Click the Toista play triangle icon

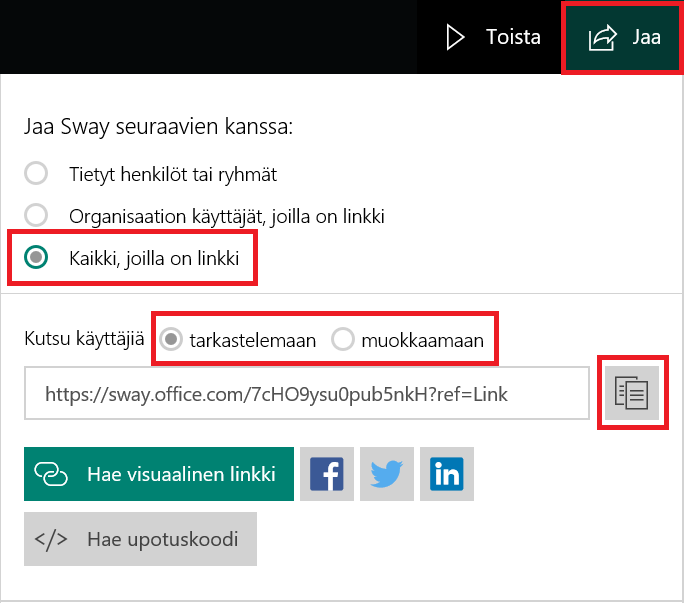coord(455,37)
